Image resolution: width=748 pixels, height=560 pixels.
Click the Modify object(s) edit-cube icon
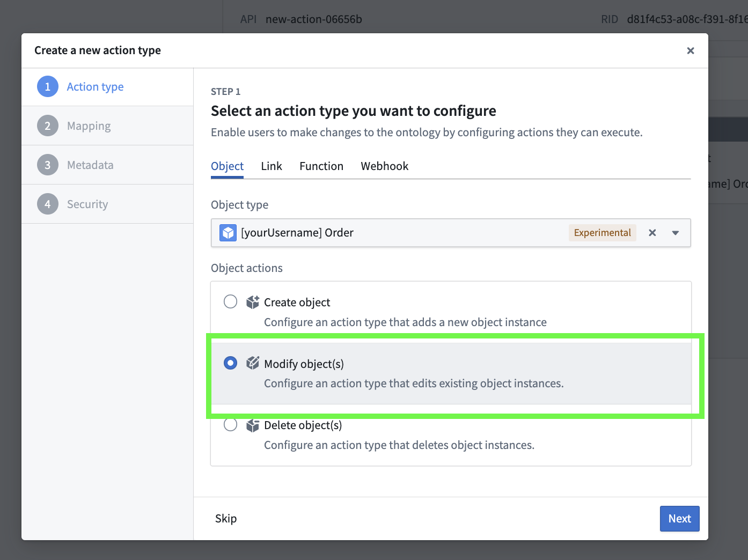[x=252, y=363]
